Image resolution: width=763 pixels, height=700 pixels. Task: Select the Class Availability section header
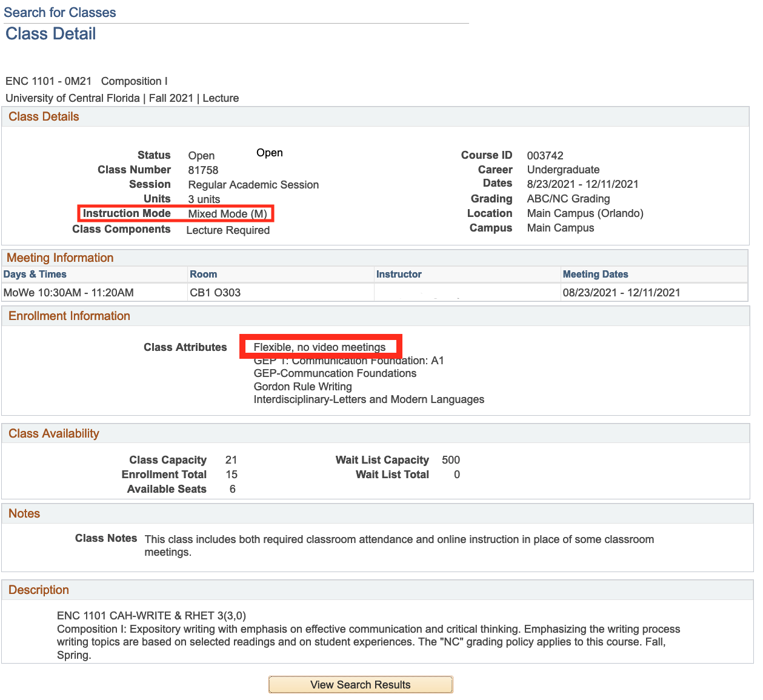53,433
